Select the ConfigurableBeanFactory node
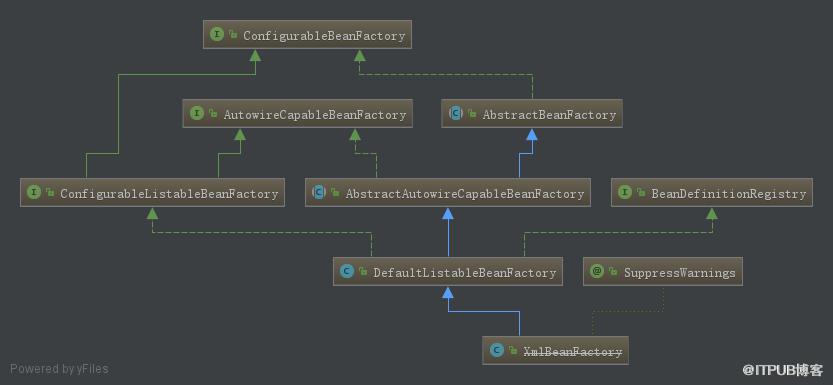Screen dimensions: 833x385 [307, 35]
